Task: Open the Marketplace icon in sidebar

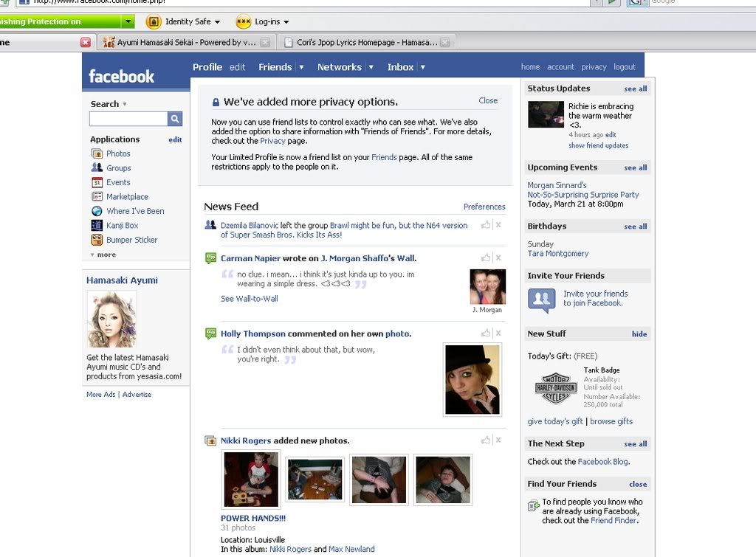Action: coord(97,197)
